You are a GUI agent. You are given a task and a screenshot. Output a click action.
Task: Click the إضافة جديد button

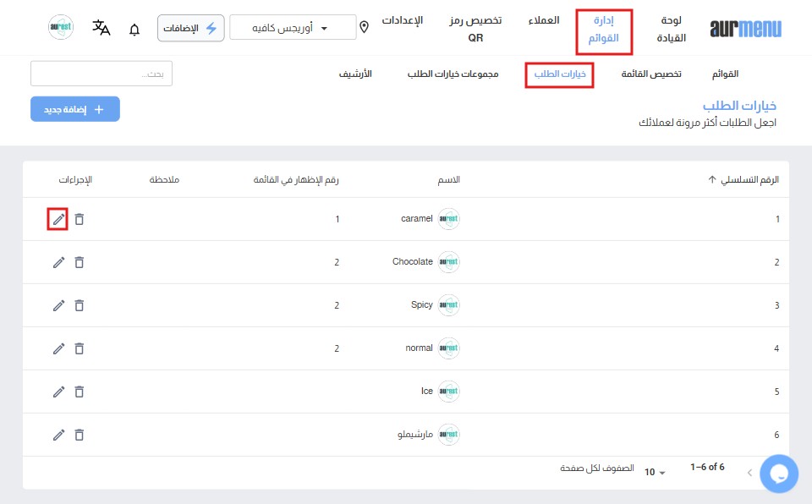(75, 109)
